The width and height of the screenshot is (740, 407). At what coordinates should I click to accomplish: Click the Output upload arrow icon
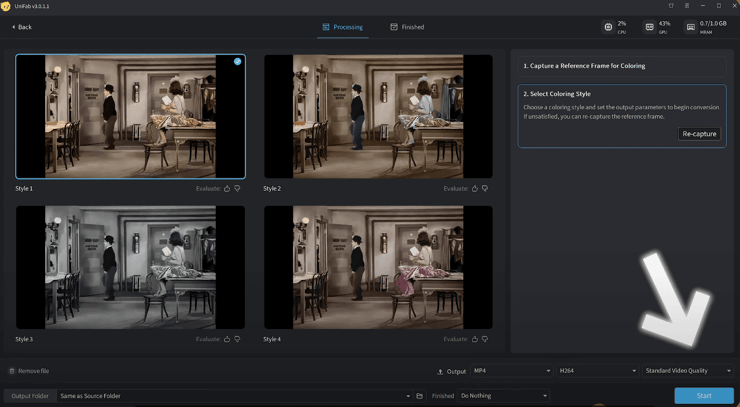(x=440, y=372)
